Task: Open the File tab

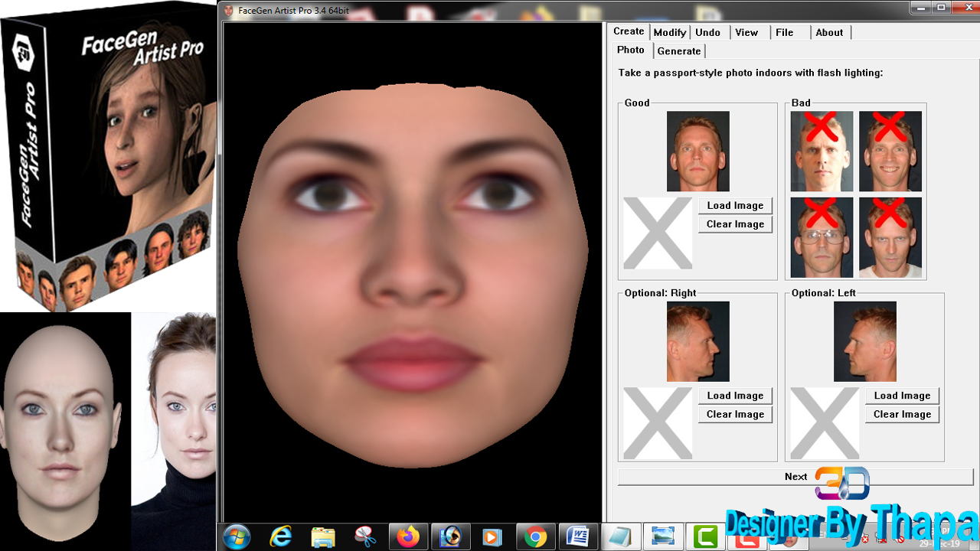Action: tap(785, 32)
